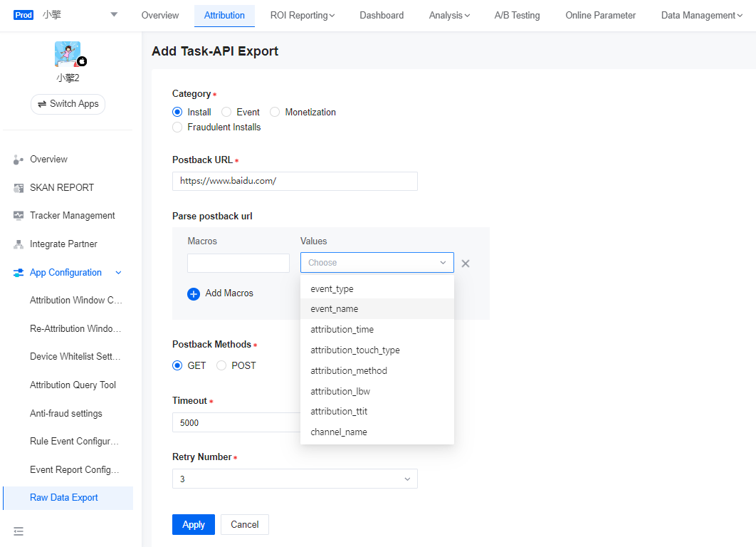The image size is (756, 547).
Task: Click the Switch Apps button
Action: [68, 104]
